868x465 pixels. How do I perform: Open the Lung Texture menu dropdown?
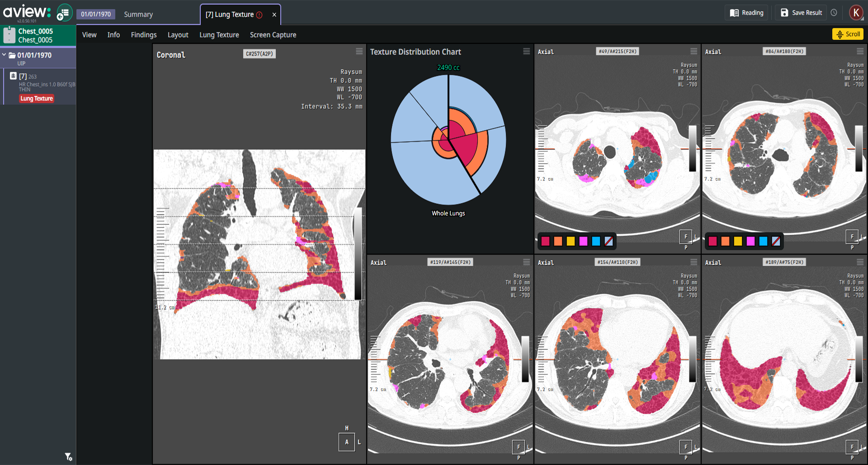[219, 35]
